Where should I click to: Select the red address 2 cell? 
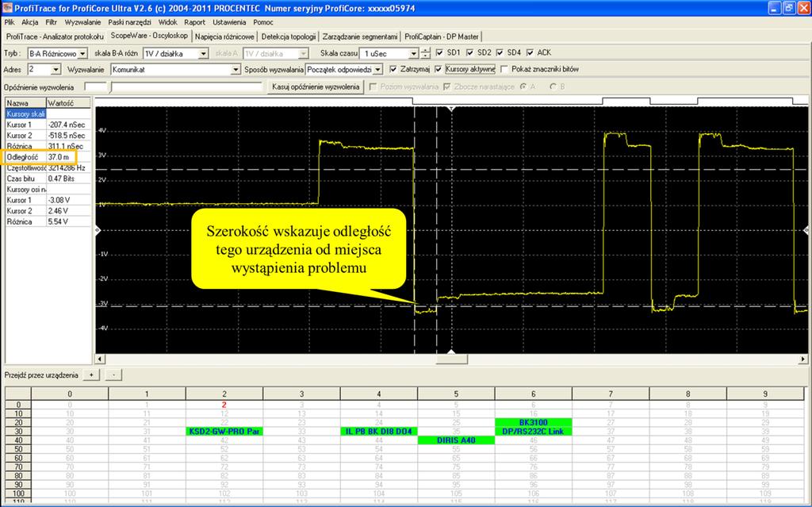tap(224, 405)
